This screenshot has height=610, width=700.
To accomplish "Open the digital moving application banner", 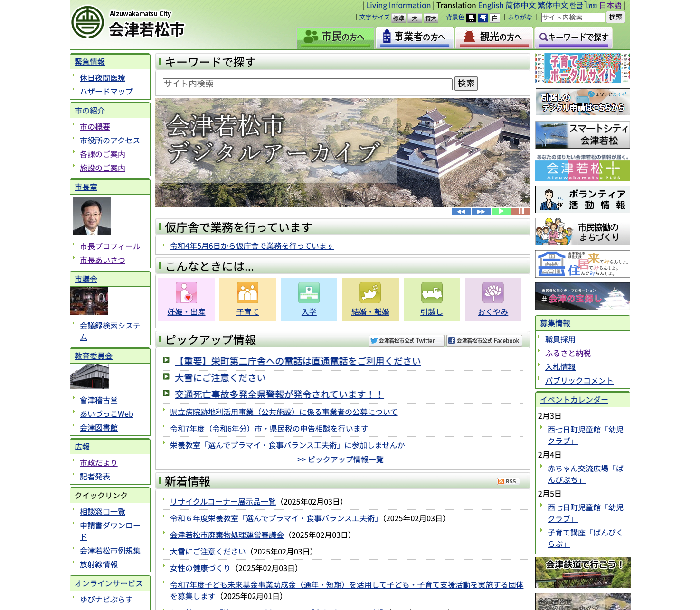I will tap(583, 102).
